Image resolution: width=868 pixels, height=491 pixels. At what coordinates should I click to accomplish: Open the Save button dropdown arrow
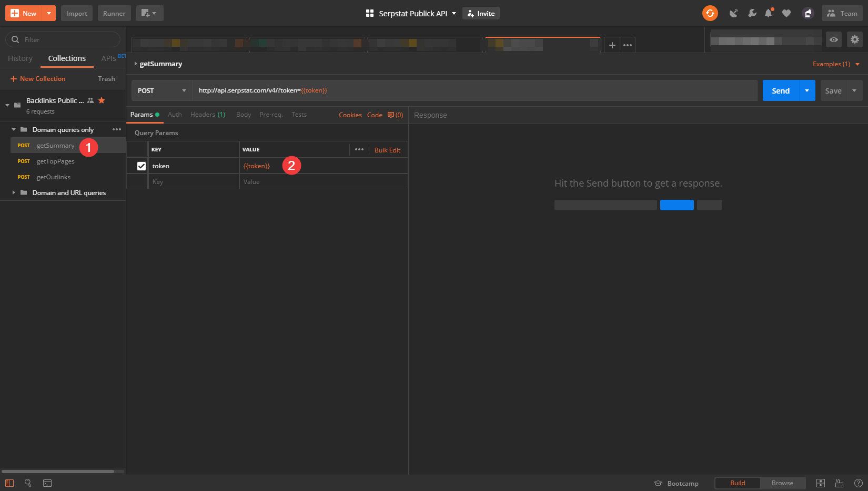coord(854,90)
